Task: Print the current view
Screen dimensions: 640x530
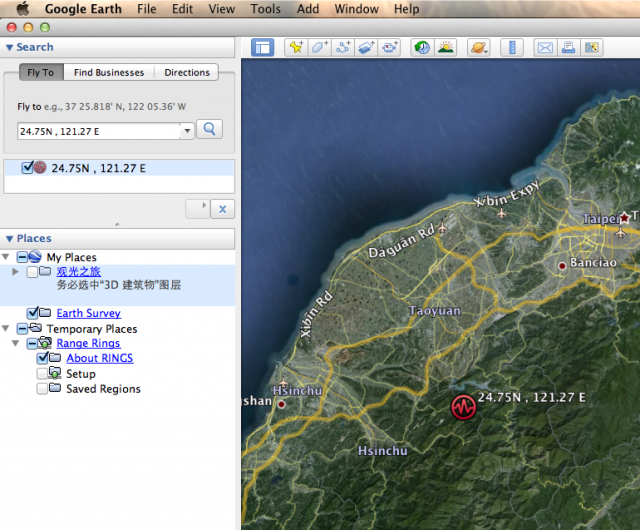Action: [568, 47]
